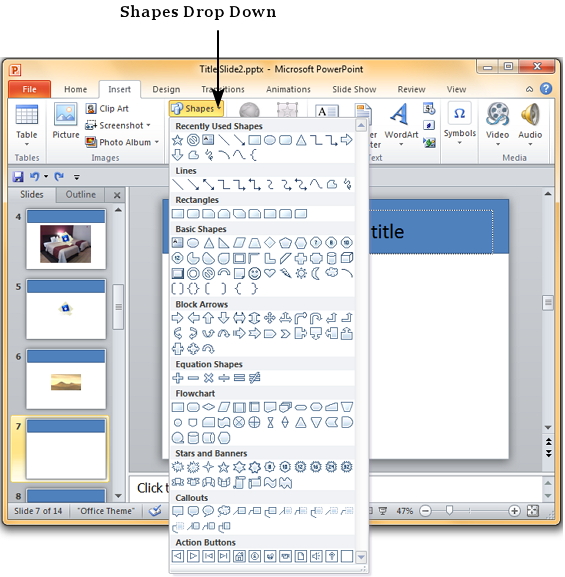Click the zoom slider handle
This screenshot has height=577, width=565.
[x=449, y=510]
